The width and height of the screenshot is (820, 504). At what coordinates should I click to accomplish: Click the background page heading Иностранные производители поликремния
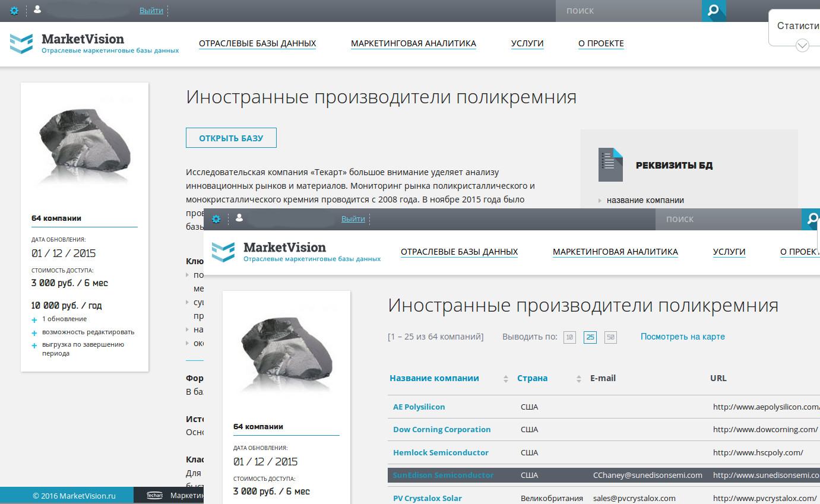(x=381, y=97)
